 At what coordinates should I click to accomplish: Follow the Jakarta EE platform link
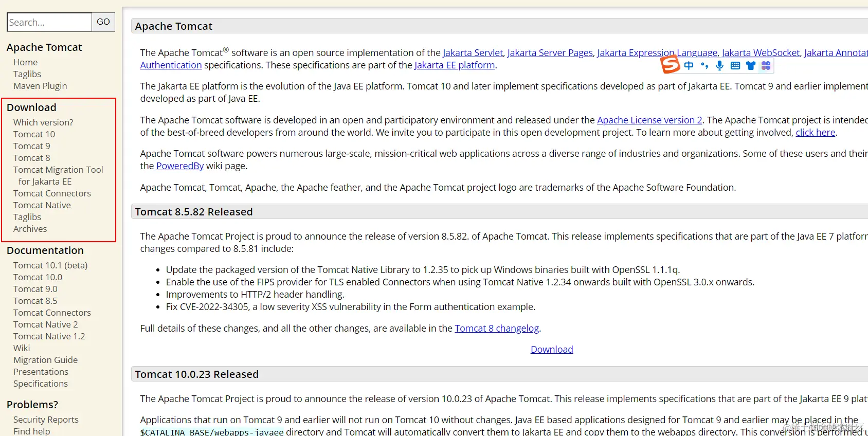455,65
